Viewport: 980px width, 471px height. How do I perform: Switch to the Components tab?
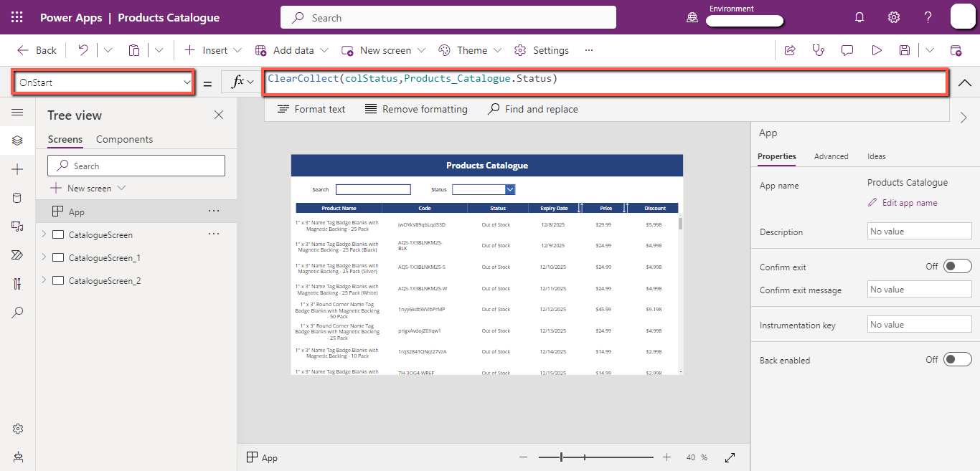point(124,139)
